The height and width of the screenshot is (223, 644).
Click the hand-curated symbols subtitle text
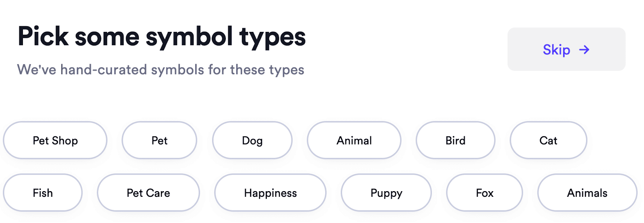pos(161,70)
